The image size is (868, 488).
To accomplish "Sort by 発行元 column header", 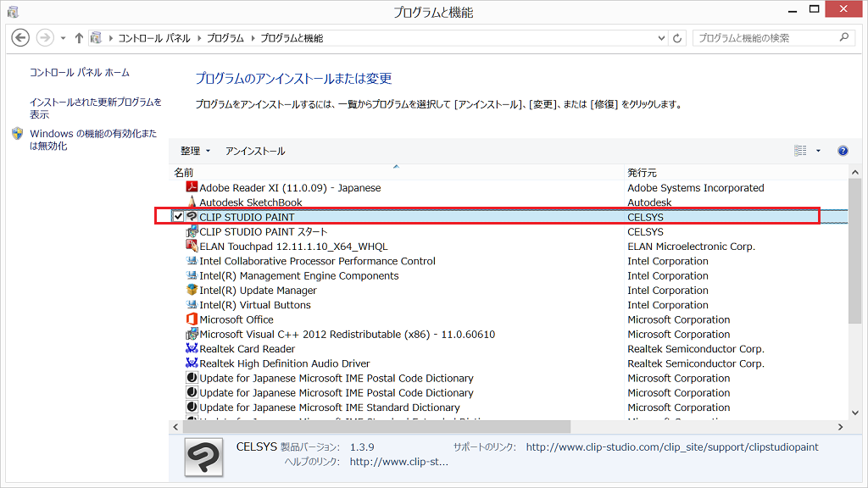I will [x=737, y=173].
